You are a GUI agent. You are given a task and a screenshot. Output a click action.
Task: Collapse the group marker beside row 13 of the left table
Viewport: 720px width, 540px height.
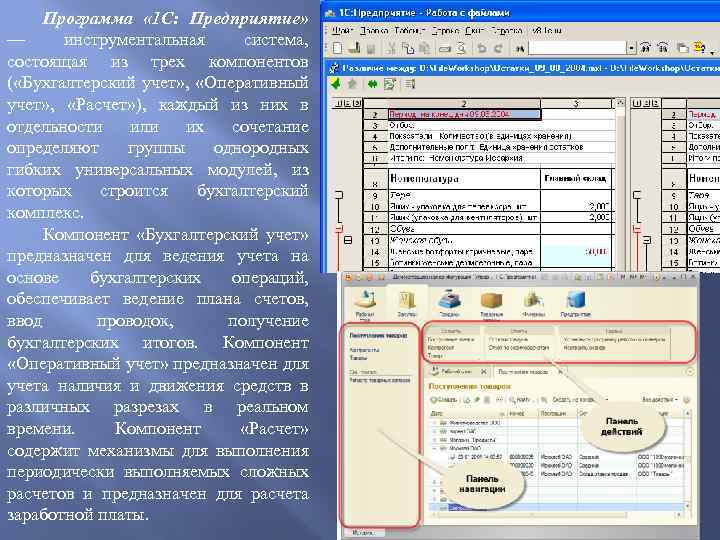coord(349,240)
